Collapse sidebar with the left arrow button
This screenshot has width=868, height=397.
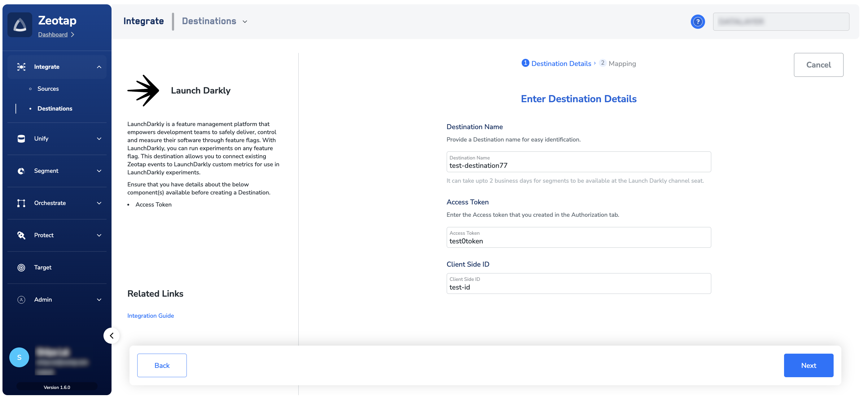[112, 335]
